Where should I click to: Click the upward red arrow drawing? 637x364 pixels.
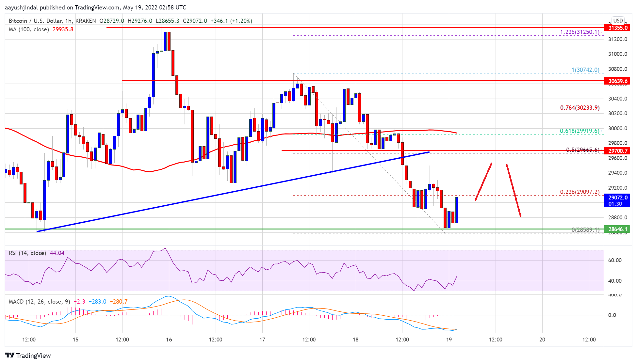[483, 182]
